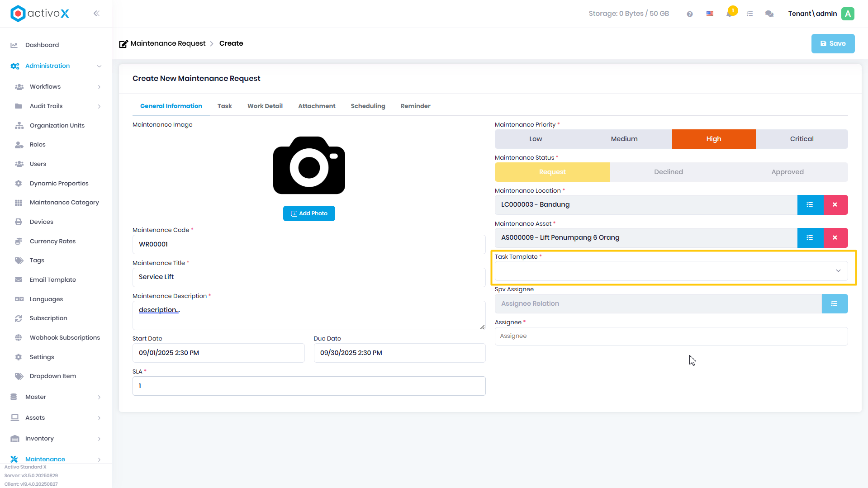
Task: Focus the Maintenance Code field
Action: point(309,245)
